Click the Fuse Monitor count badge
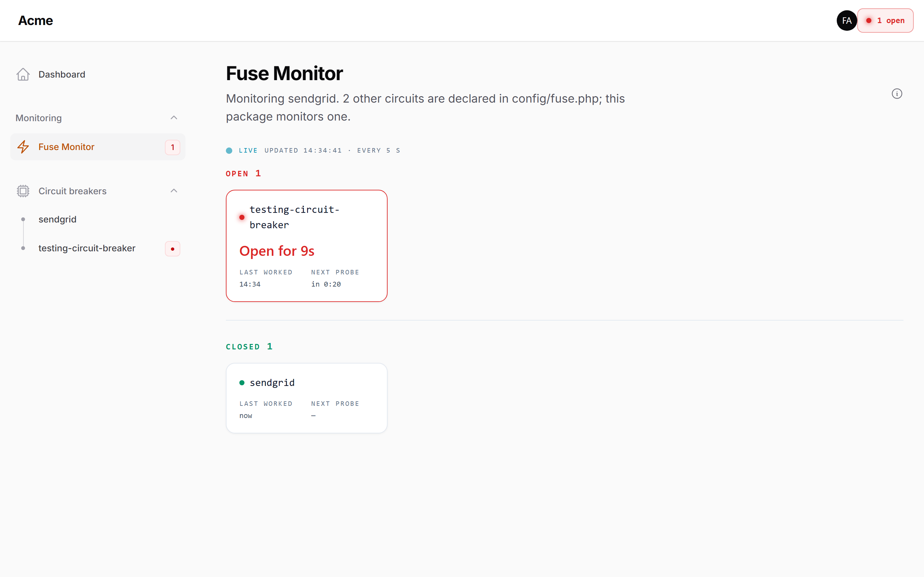Viewport: 924px width, 577px height. pos(173,147)
